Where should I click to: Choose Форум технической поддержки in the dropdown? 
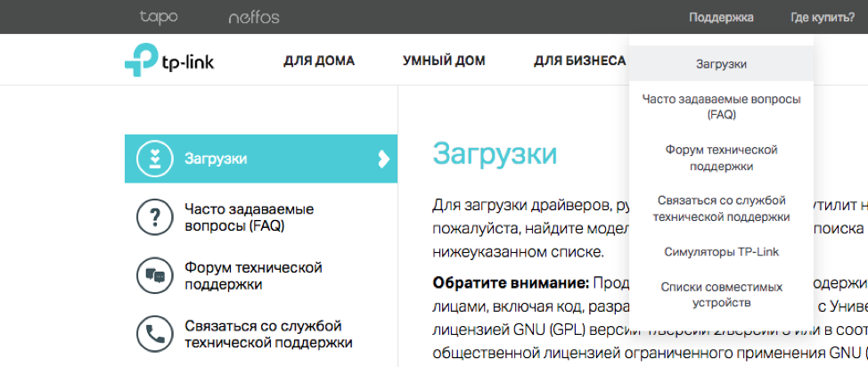click(x=721, y=158)
